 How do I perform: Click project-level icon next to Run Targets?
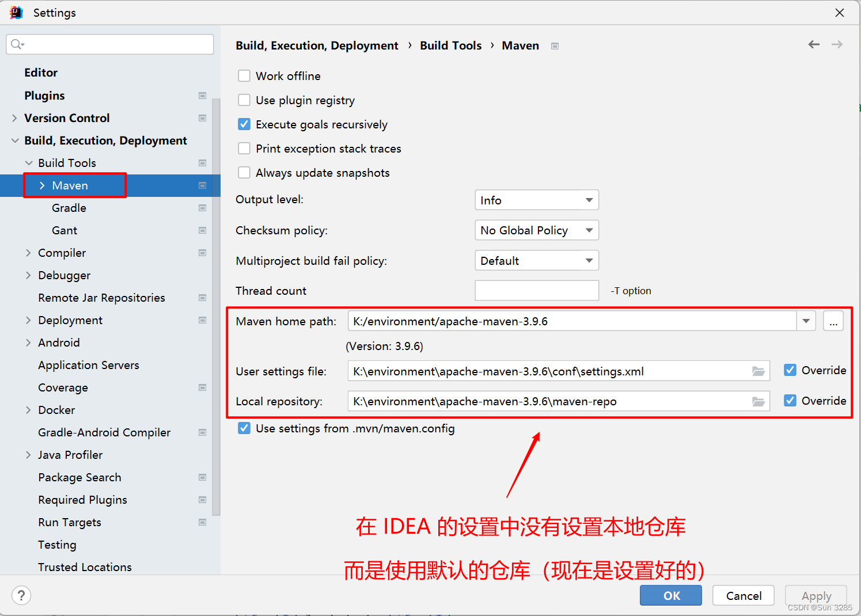[203, 522]
